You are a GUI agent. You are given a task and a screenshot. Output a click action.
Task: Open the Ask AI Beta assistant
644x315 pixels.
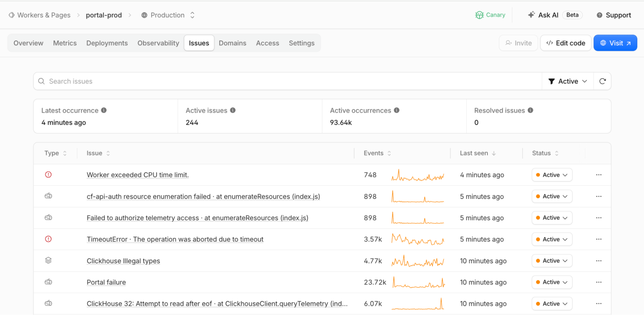[555, 15]
